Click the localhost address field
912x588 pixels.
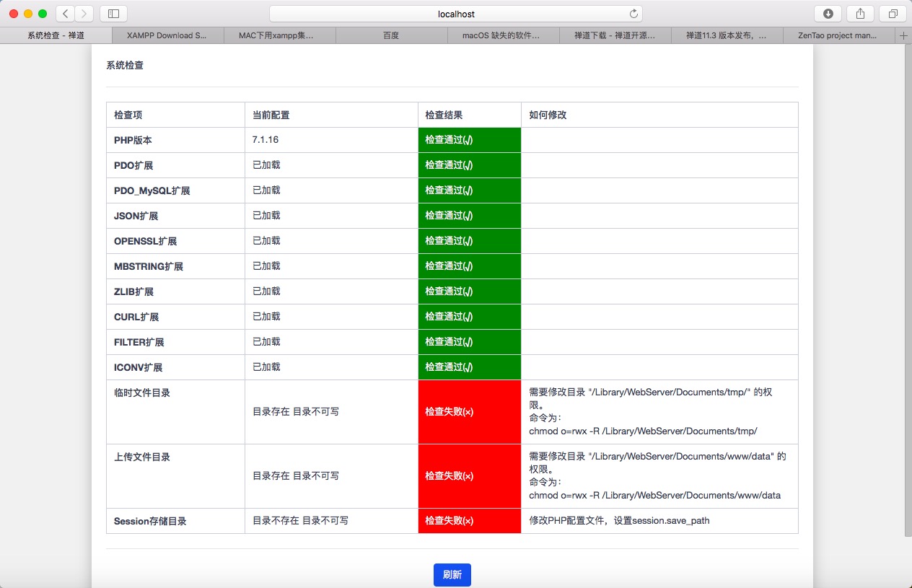[456, 14]
